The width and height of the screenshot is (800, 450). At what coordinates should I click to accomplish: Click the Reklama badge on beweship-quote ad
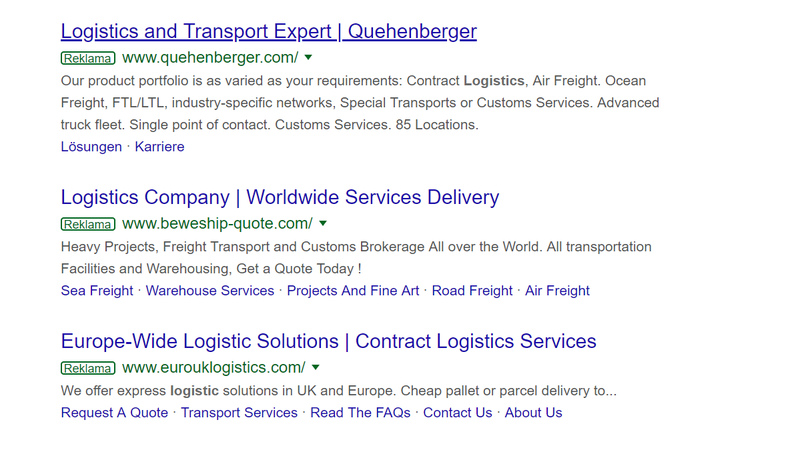tap(88, 224)
